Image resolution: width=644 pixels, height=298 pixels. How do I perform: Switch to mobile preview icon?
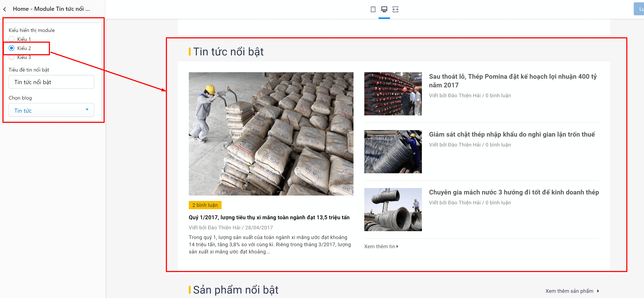pyautogui.click(x=373, y=9)
